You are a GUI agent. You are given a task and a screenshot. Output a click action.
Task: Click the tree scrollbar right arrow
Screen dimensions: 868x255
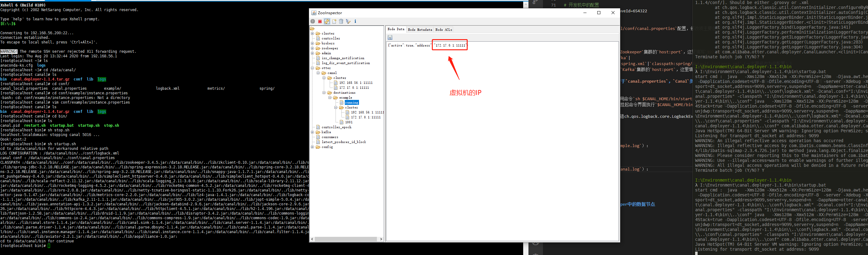tap(381, 239)
